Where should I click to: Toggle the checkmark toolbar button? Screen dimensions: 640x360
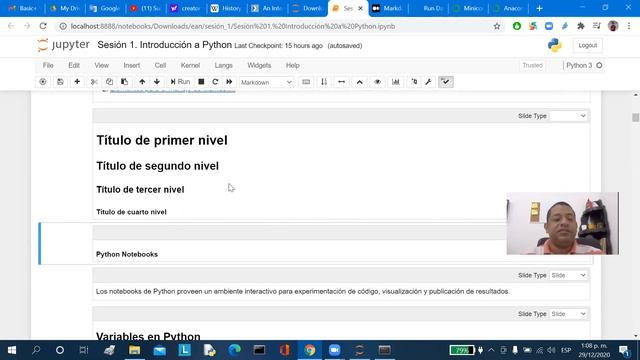click(x=446, y=82)
